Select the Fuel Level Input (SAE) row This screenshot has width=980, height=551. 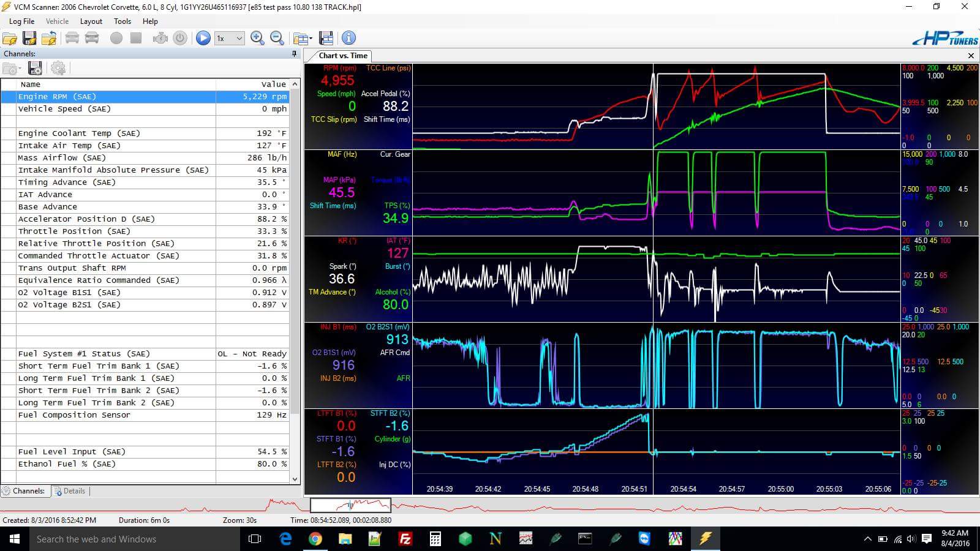[x=145, y=452]
